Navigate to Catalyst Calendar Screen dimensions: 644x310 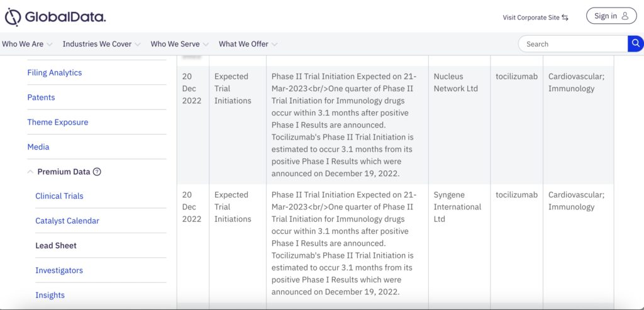pos(67,221)
